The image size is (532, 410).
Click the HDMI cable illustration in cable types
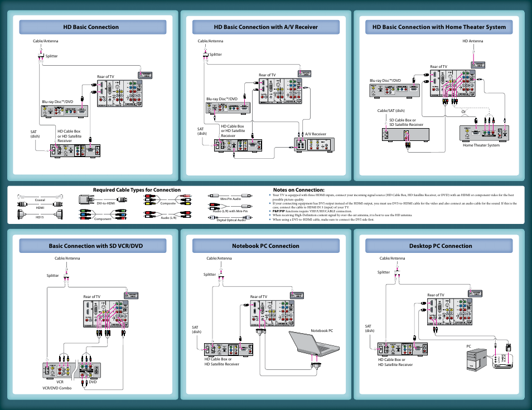[40, 204]
